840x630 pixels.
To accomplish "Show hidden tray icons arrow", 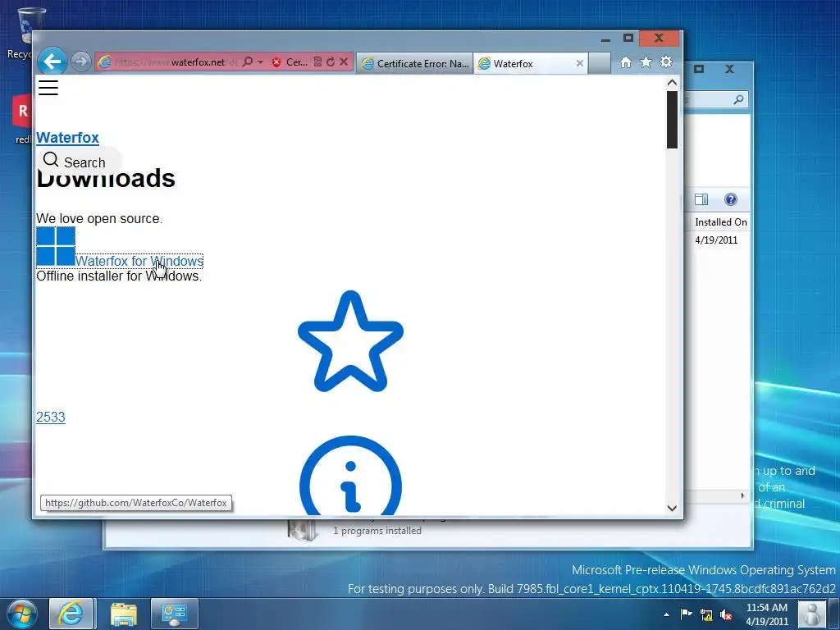I will (x=666, y=614).
